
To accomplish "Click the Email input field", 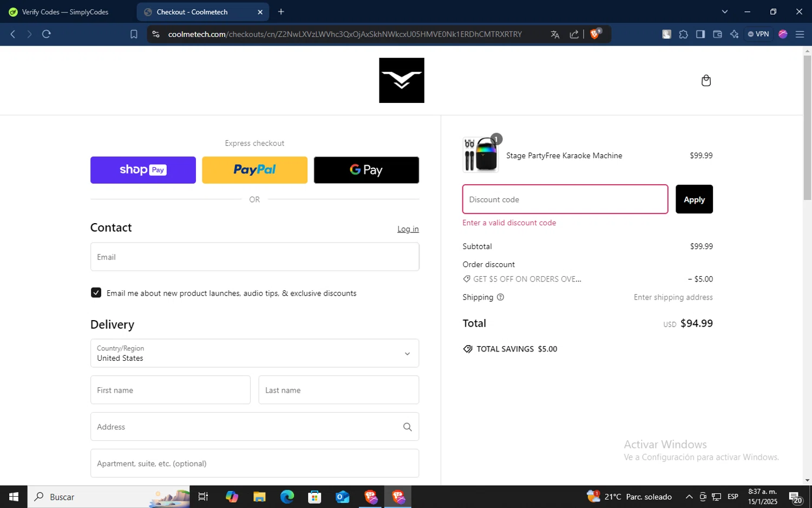I will click(254, 257).
